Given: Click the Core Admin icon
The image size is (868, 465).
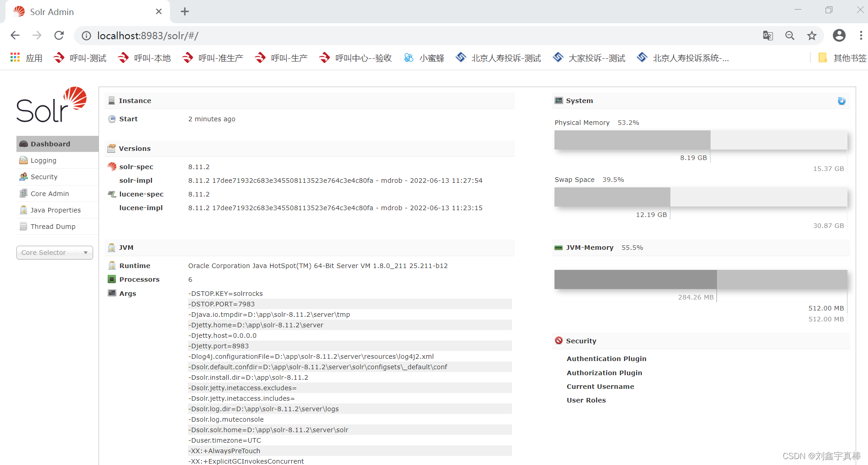Looking at the screenshot, I should tap(23, 193).
